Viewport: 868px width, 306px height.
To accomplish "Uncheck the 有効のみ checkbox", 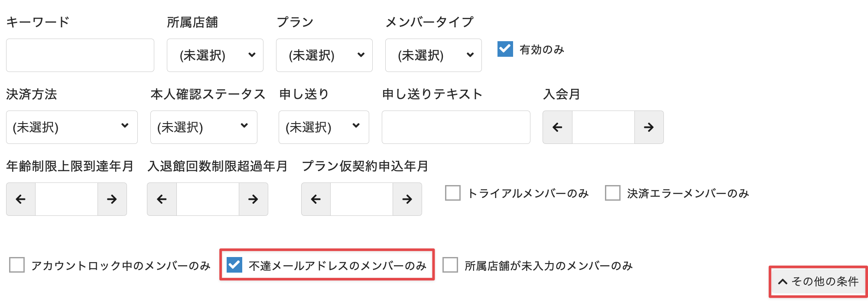I will (505, 49).
